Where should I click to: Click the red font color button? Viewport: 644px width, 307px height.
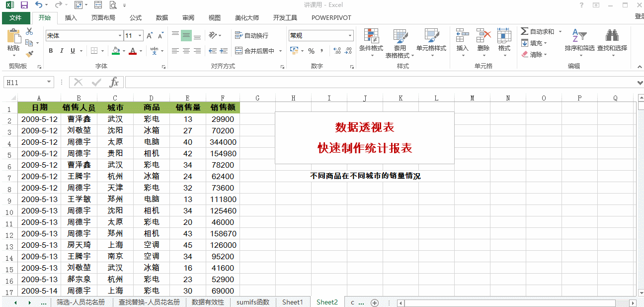[x=132, y=51]
